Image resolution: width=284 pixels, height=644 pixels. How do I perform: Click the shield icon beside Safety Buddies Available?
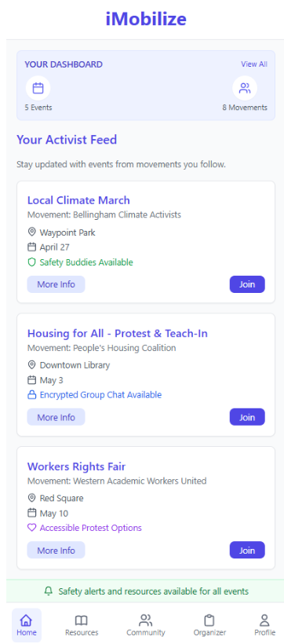[31, 262]
